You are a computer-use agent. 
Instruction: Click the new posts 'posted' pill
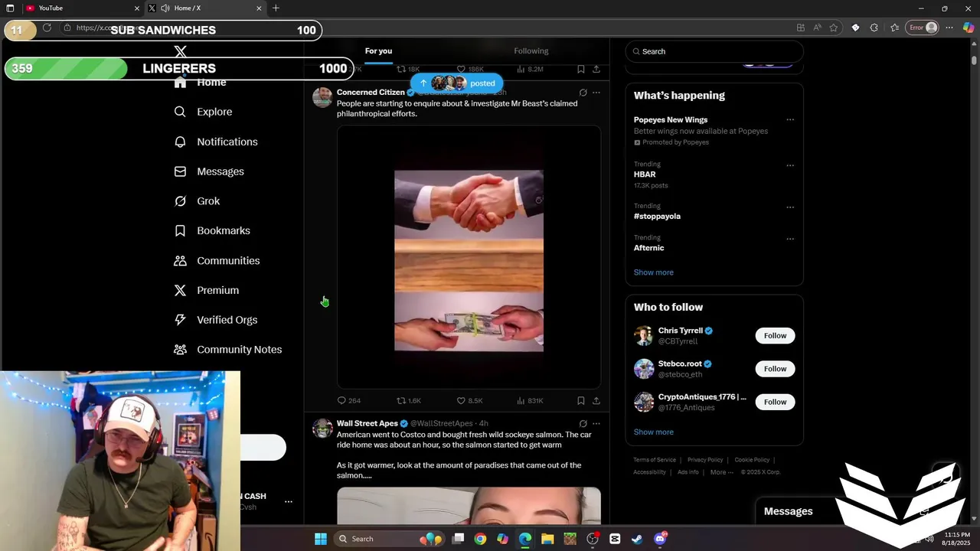(x=456, y=83)
